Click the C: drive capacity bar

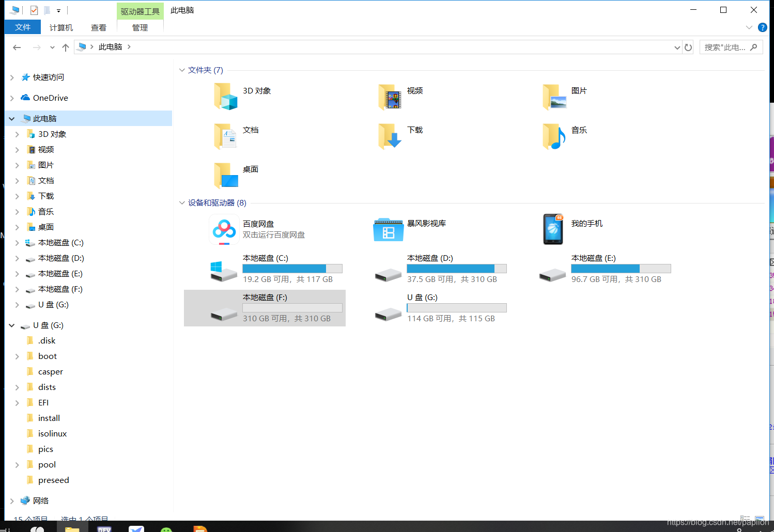292,269
